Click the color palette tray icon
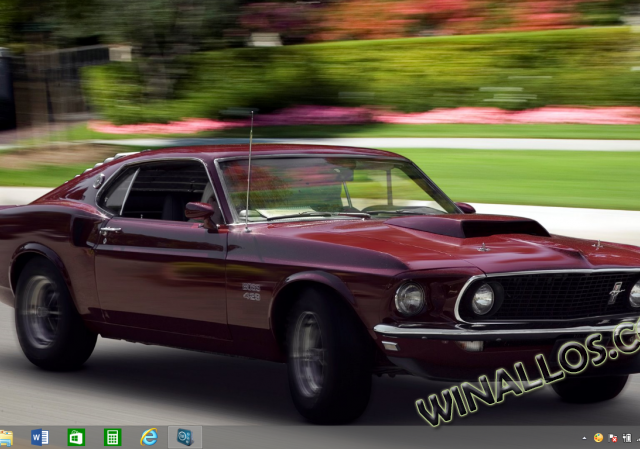The height and width of the screenshot is (449, 640). point(598,438)
